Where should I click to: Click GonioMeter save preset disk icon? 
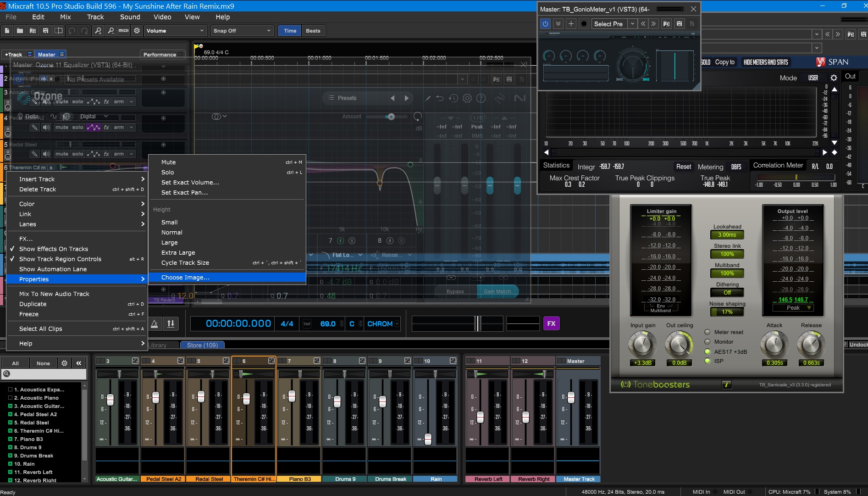coord(679,23)
